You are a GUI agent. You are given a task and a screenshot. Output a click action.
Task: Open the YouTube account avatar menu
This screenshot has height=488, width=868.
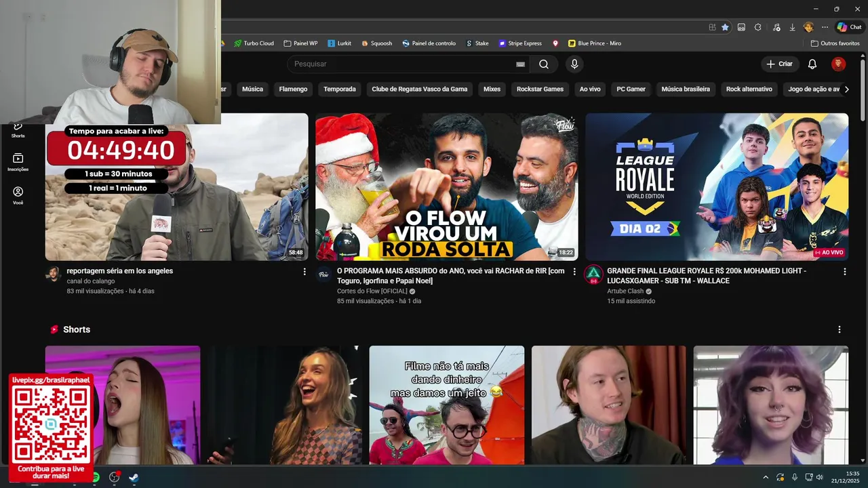click(x=838, y=64)
